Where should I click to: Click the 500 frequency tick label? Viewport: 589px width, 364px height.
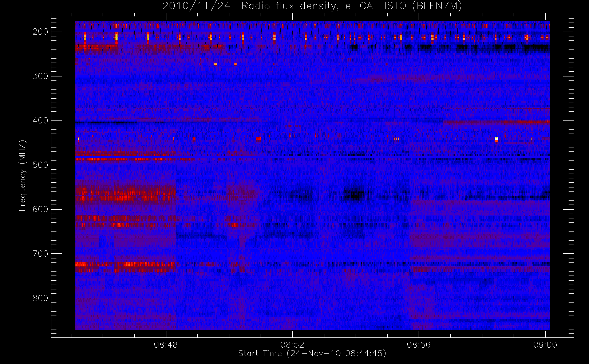(40, 165)
